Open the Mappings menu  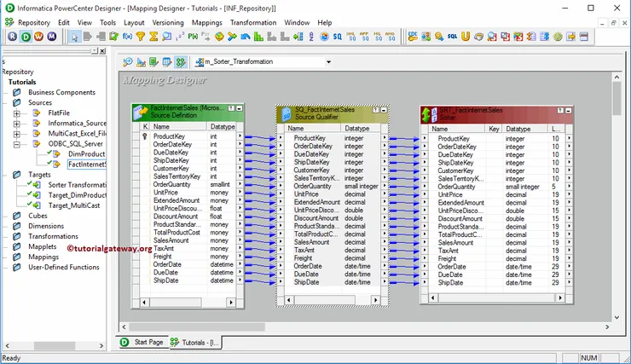[207, 22]
